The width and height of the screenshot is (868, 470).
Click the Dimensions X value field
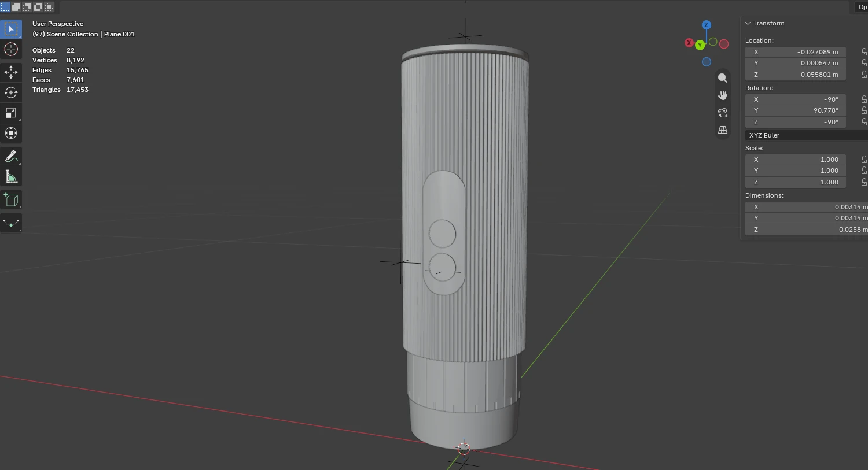tap(807, 207)
